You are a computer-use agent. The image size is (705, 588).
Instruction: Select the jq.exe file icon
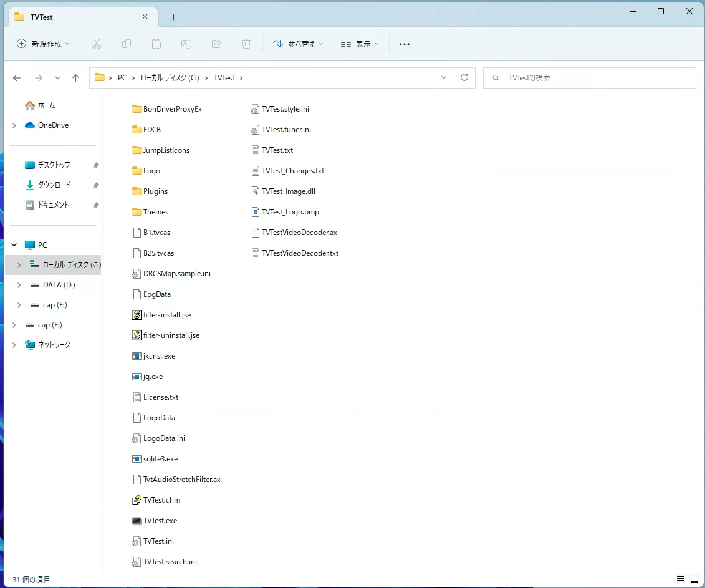(x=137, y=377)
